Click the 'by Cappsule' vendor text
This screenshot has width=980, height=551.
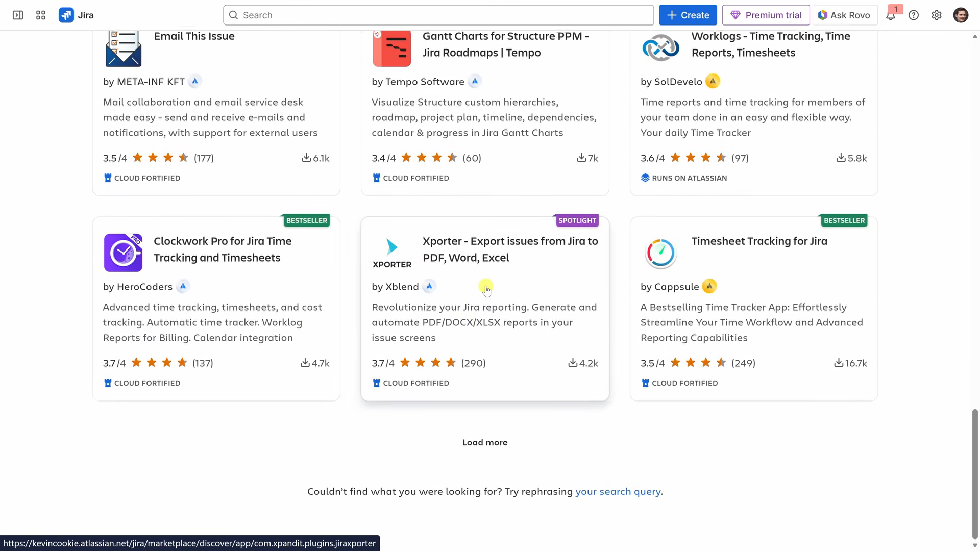pyautogui.click(x=670, y=287)
